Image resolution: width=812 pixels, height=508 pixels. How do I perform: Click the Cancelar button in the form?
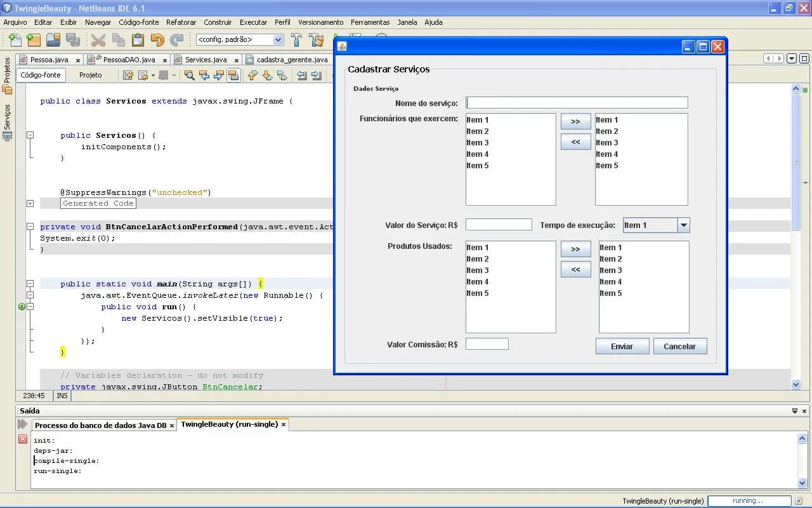[679, 347]
